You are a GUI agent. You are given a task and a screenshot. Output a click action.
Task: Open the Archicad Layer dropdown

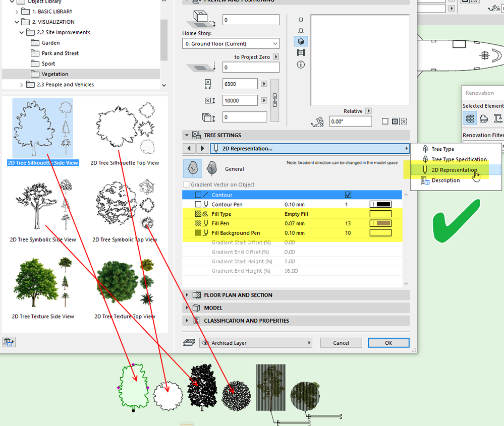click(256, 343)
